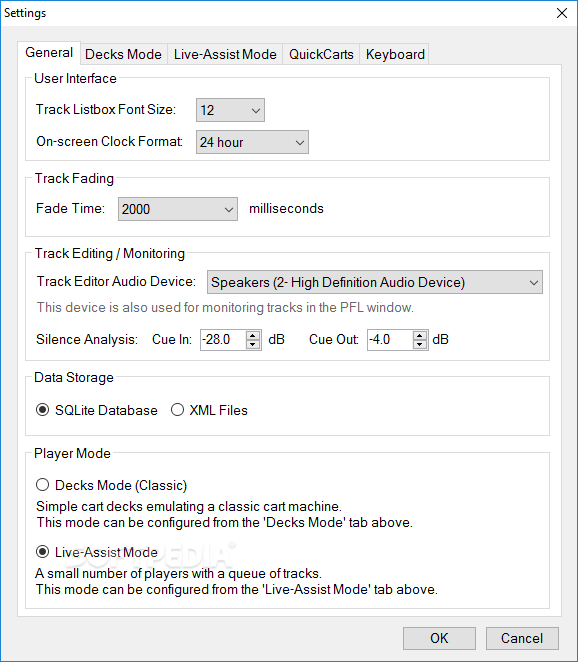Increase the Cue In dB value
The image size is (578, 662).
coord(252,335)
